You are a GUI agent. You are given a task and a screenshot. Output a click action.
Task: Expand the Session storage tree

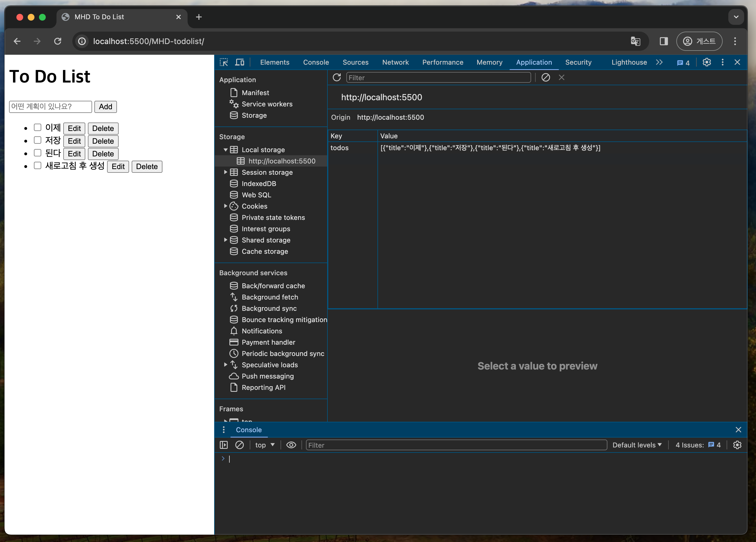[x=226, y=172]
